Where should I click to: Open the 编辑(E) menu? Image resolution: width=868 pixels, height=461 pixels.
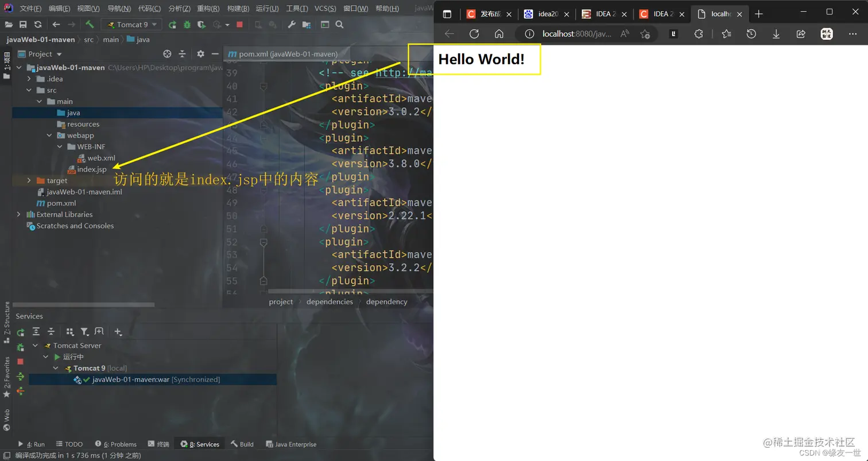(60, 9)
